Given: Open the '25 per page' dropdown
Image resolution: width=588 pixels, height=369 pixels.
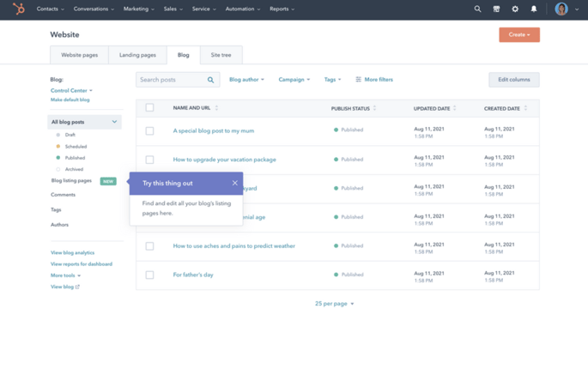Looking at the screenshot, I should click(x=334, y=304).
